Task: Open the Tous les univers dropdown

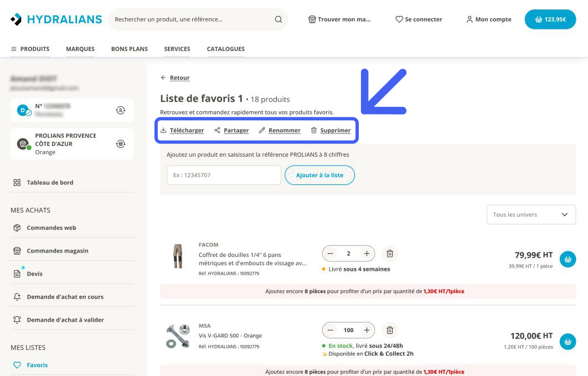Action: click(x=531, y=214)
